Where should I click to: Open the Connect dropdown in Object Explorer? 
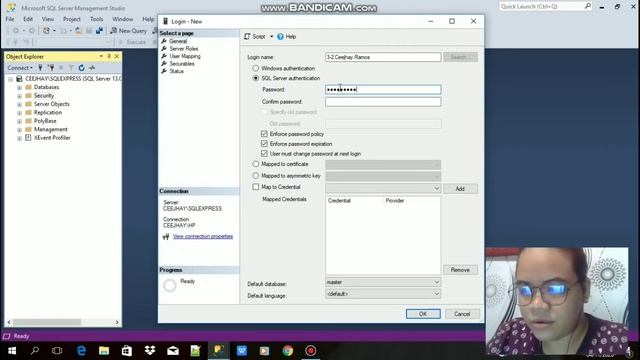click(20, 68)
